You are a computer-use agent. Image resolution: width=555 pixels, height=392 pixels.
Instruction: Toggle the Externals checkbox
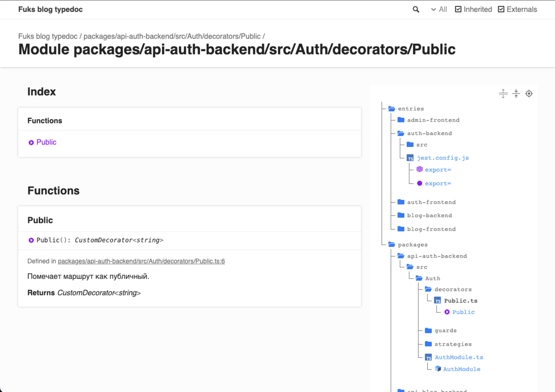coord(501,9)
